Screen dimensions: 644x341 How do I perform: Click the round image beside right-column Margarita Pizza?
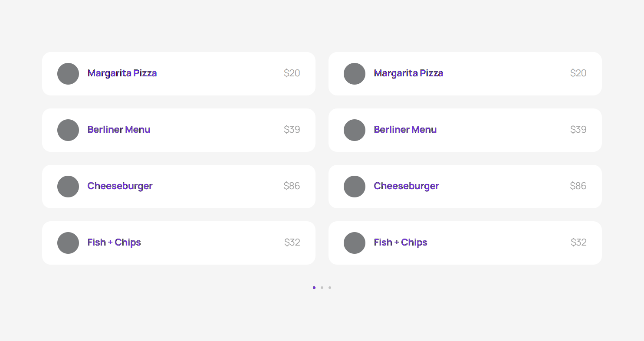tap(355, 74)
